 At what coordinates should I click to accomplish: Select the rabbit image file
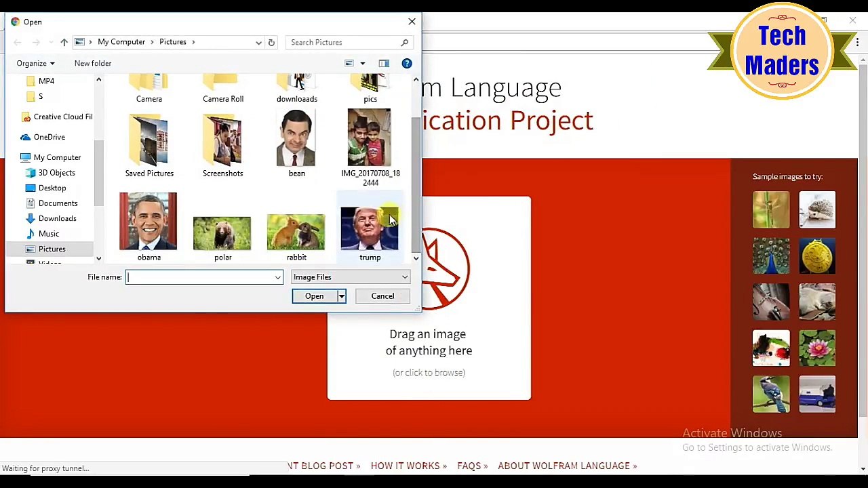(296, 237)
